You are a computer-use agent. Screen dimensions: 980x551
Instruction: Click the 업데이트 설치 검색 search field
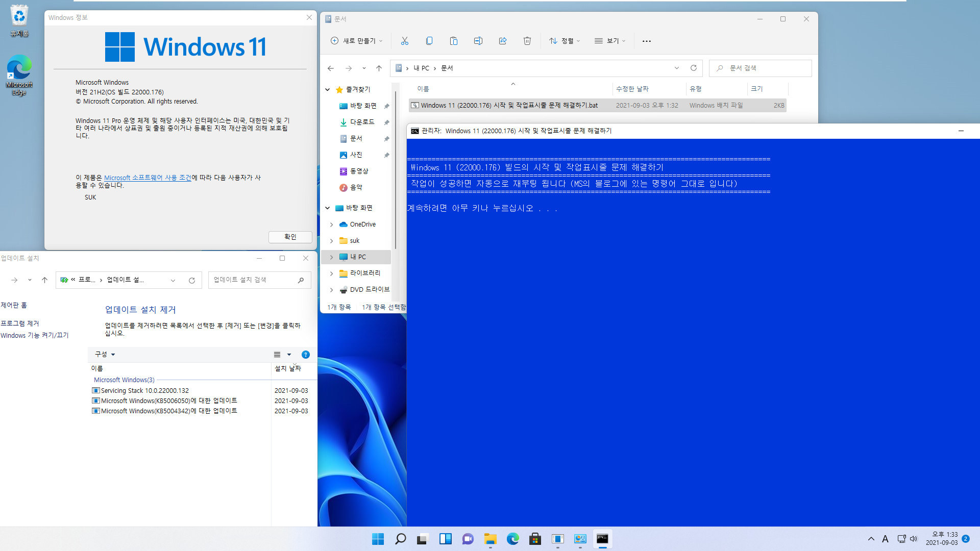[260, 280]
